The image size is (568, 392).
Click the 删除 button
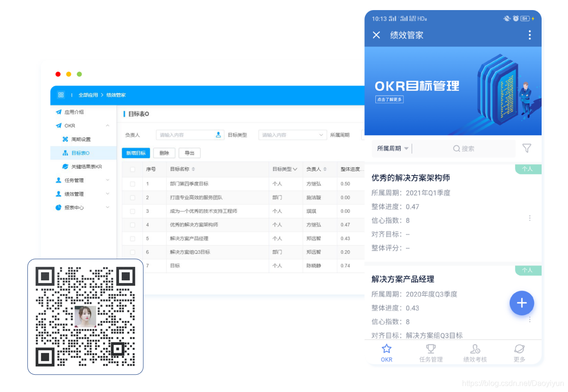pyautogui.click(x=164, y=153)
